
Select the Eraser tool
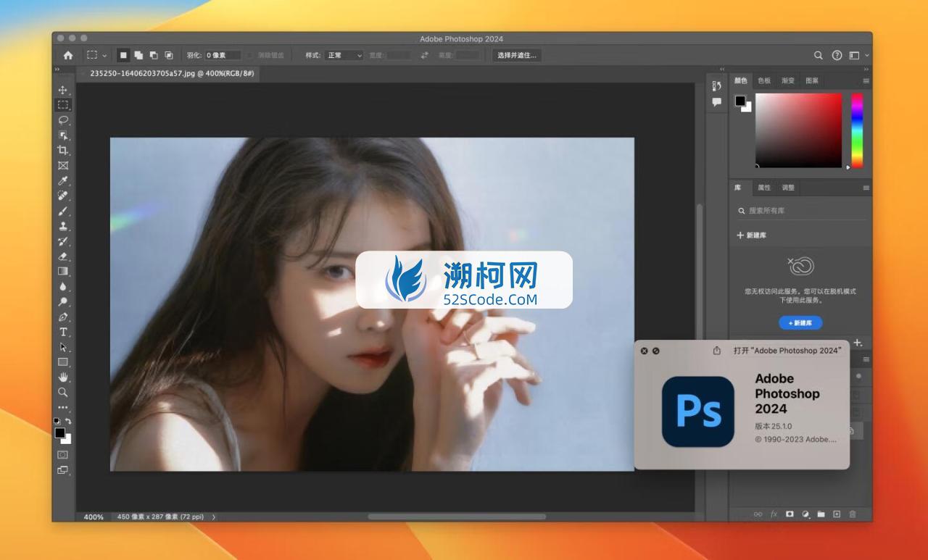click(63, 256)
